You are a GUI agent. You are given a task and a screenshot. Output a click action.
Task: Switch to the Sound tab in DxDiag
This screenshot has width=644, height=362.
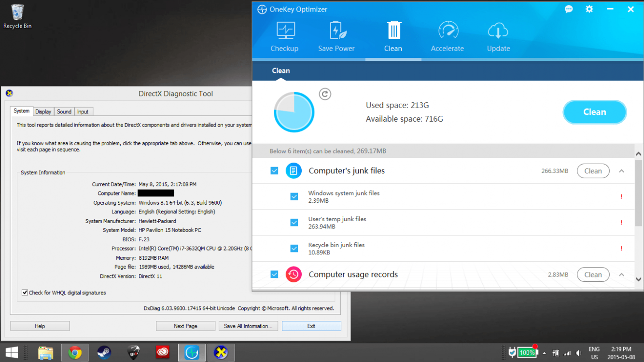click(64, 111)
